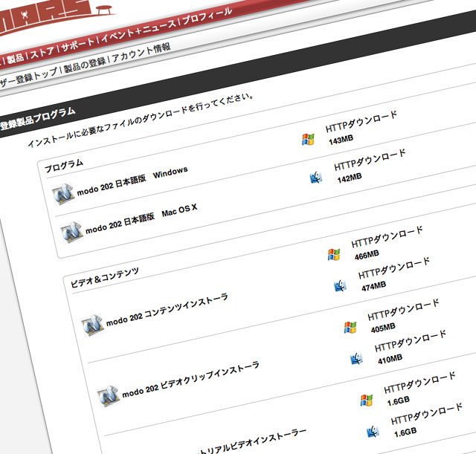
Task: Click the Mac Finder icon beside the 410MB download
Action: (x=357, y=359)
